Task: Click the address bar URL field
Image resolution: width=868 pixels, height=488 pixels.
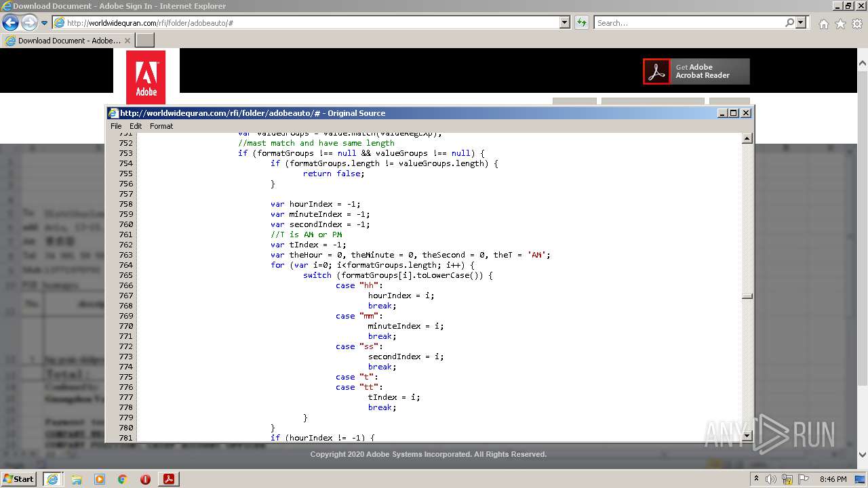Action: pos(306,23)
